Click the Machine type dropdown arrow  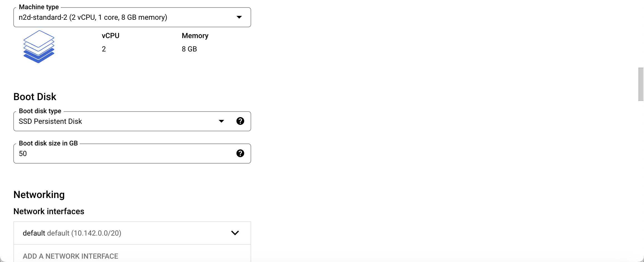coord(239,17)
